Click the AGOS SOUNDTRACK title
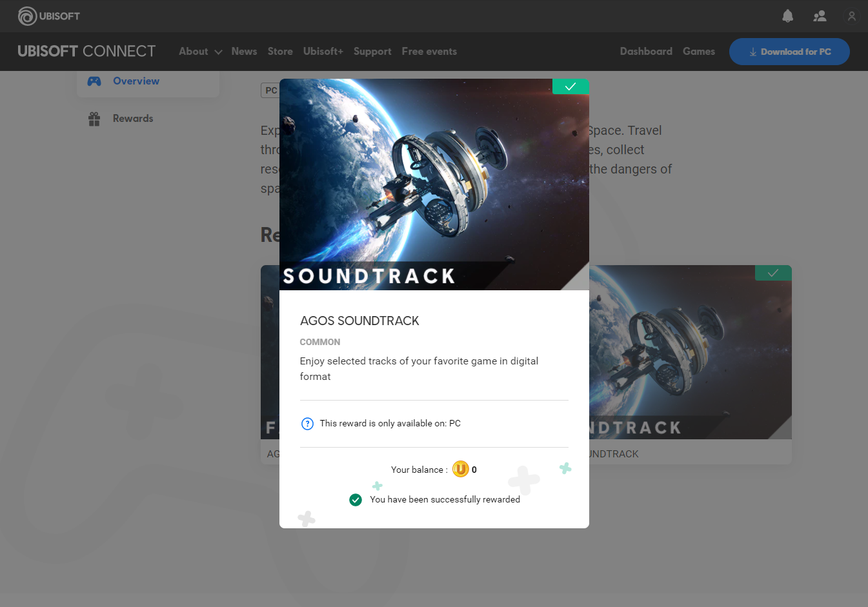 click(x=359, y=321)
